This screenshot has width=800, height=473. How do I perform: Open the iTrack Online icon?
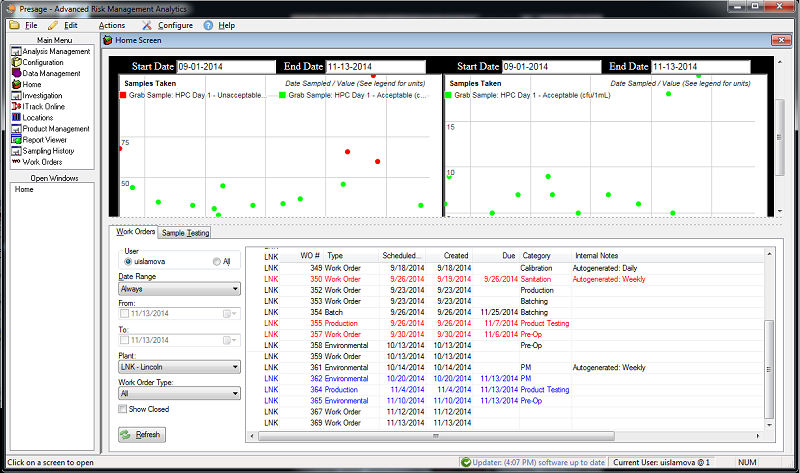tap(16, 106)
